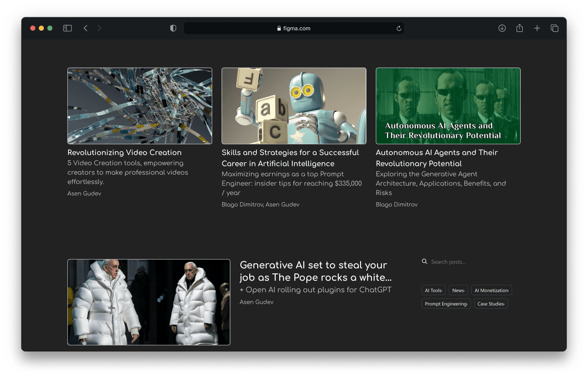
Task: Click author Blago Dimitrov under Autonomous Agents
Action: 397,204
